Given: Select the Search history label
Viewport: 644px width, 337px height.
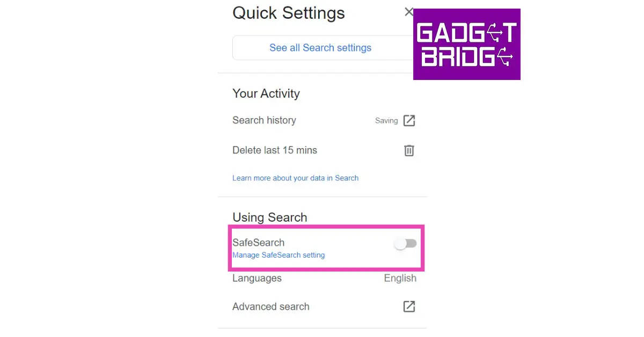Looking at the screenshot, I should [x=264, y=120].
